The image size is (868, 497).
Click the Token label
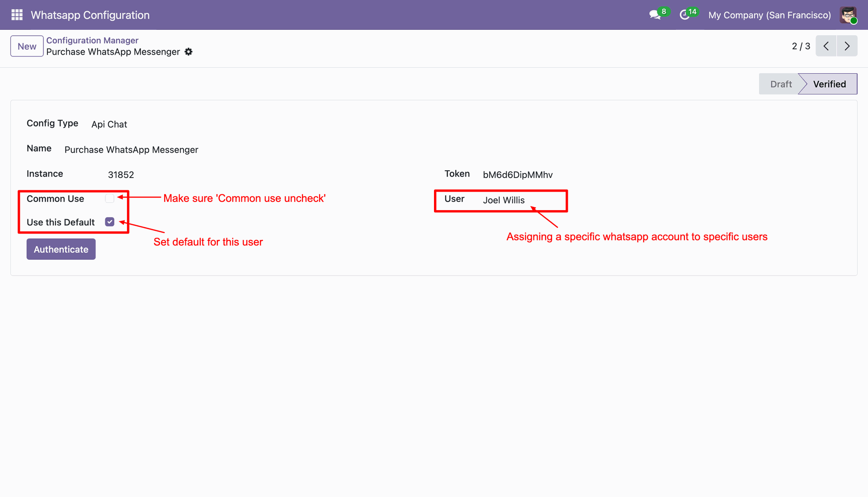tap(457, 174)
